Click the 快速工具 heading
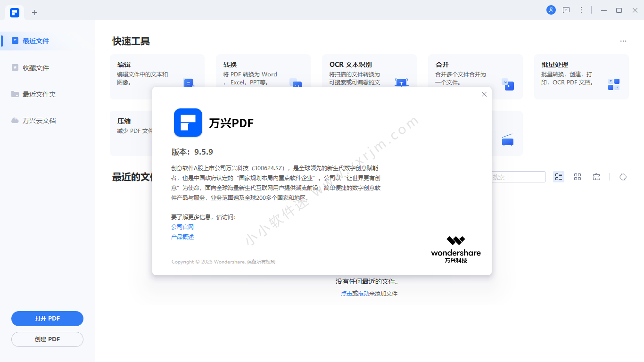This screenshot has height=362, width=644. 131,41
